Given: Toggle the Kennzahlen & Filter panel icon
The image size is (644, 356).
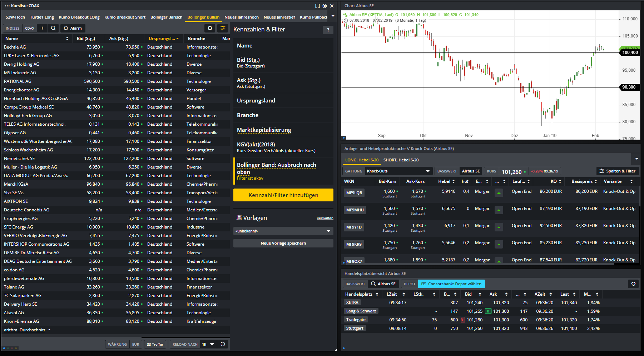Looking at the screenshot, I should [x=223, y=28].
